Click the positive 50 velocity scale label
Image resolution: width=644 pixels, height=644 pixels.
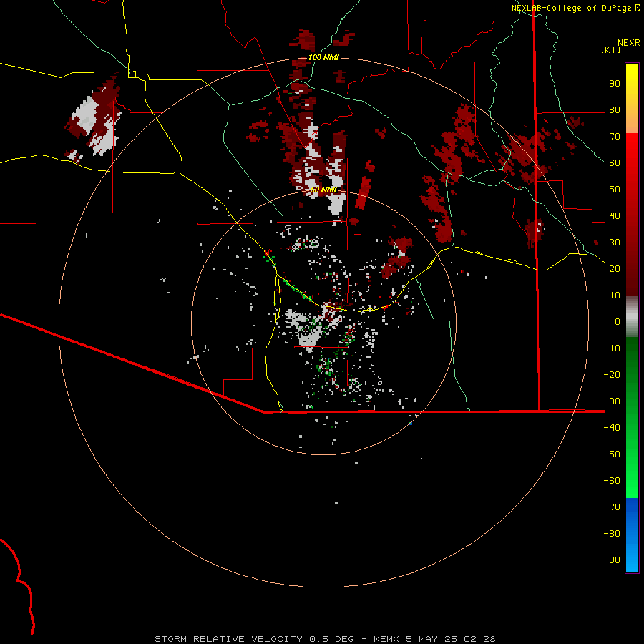pos(615,190)
